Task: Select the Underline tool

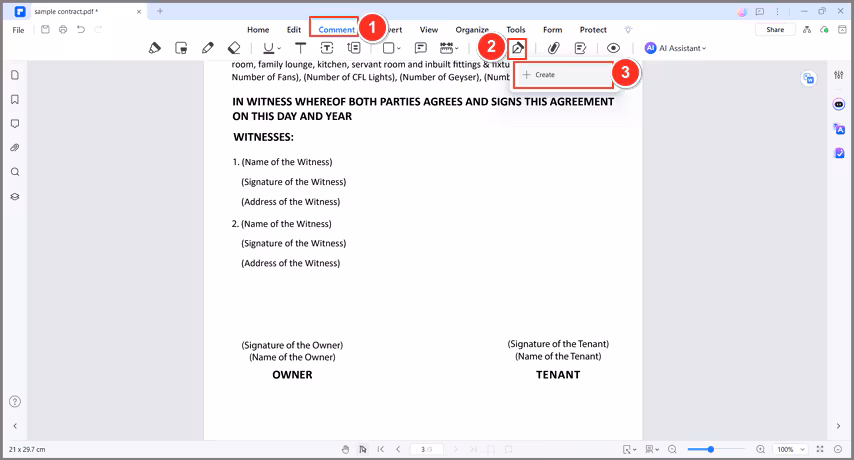Action: pyautogui.click(x=268, y=48)
